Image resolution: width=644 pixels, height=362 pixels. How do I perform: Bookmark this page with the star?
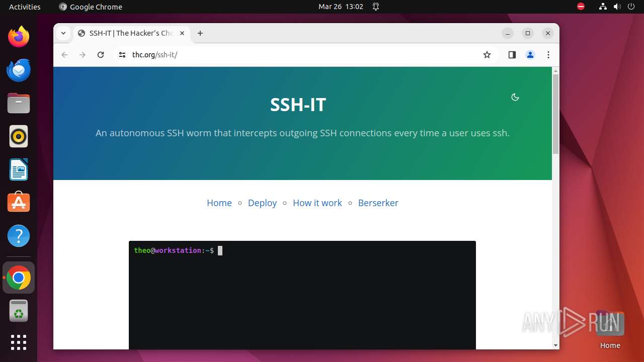point(487,55)
